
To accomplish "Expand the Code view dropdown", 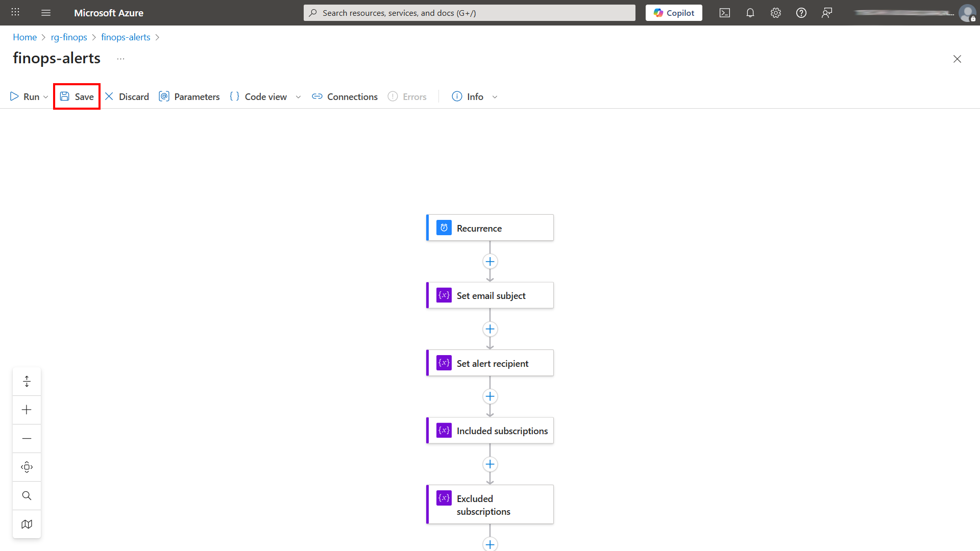I will [x=299, y=96].
